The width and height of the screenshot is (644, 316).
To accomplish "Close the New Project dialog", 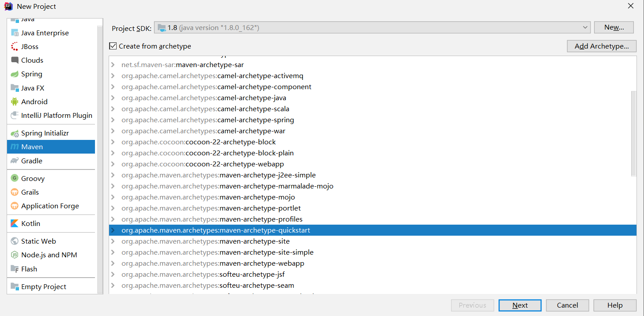I will [631, 6].
